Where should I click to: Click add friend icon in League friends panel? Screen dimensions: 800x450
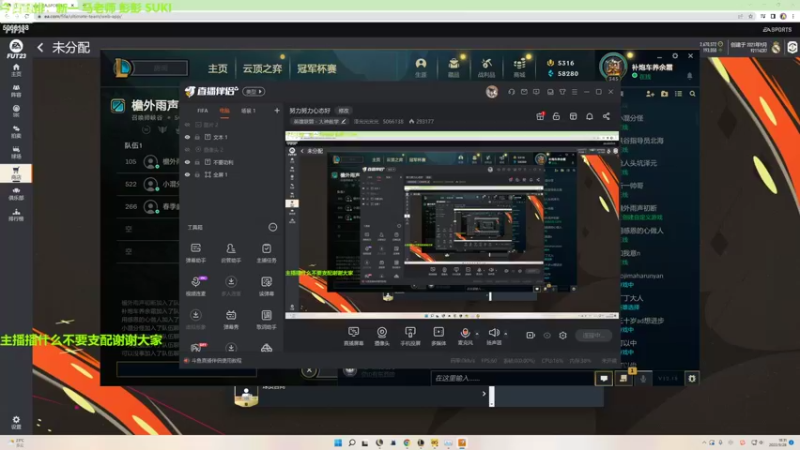(650, 94)
